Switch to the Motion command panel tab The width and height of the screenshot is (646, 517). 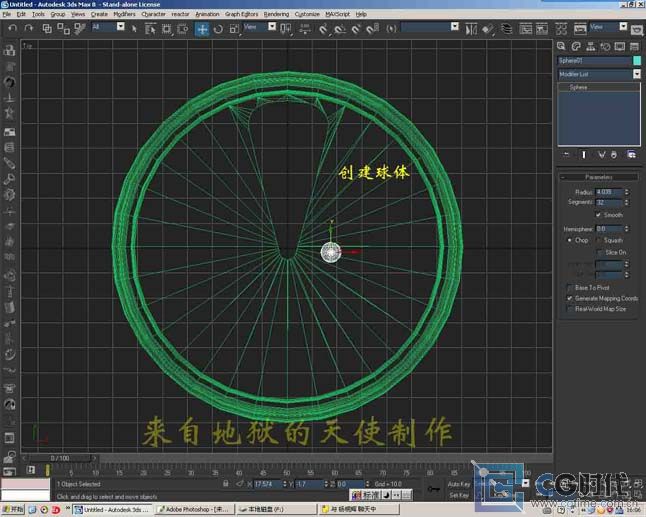[605, 47]
